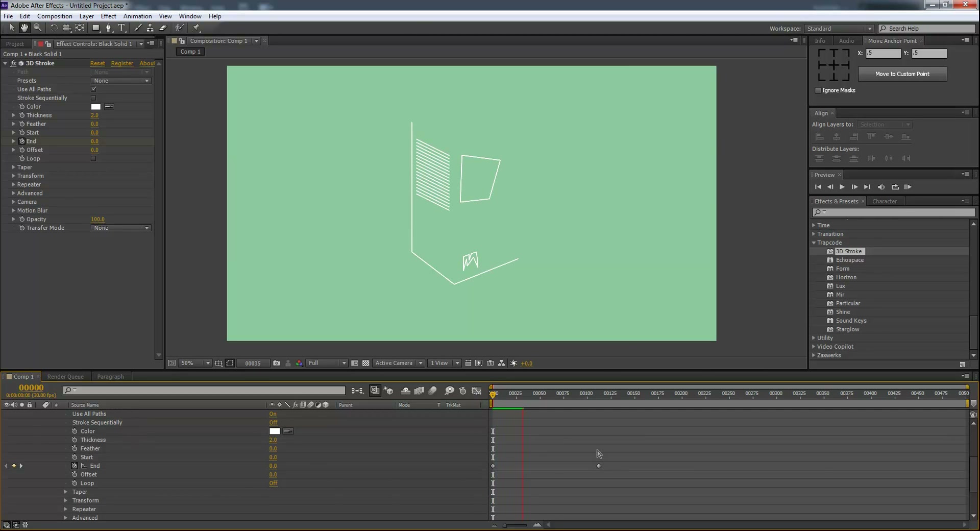Open the Graph Editor in timeline
980x531 pixels.
click(x=476, y=391)
